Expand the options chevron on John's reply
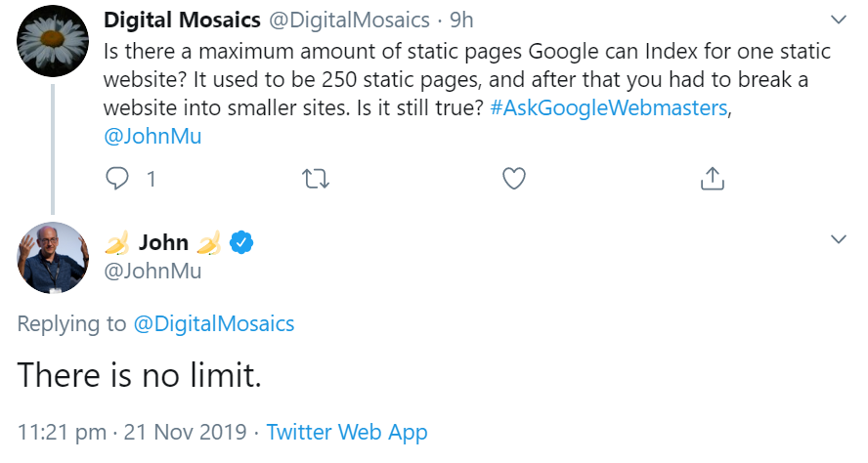Image resolution: width=868 pixels, height=463 pixels. point(838,239)
